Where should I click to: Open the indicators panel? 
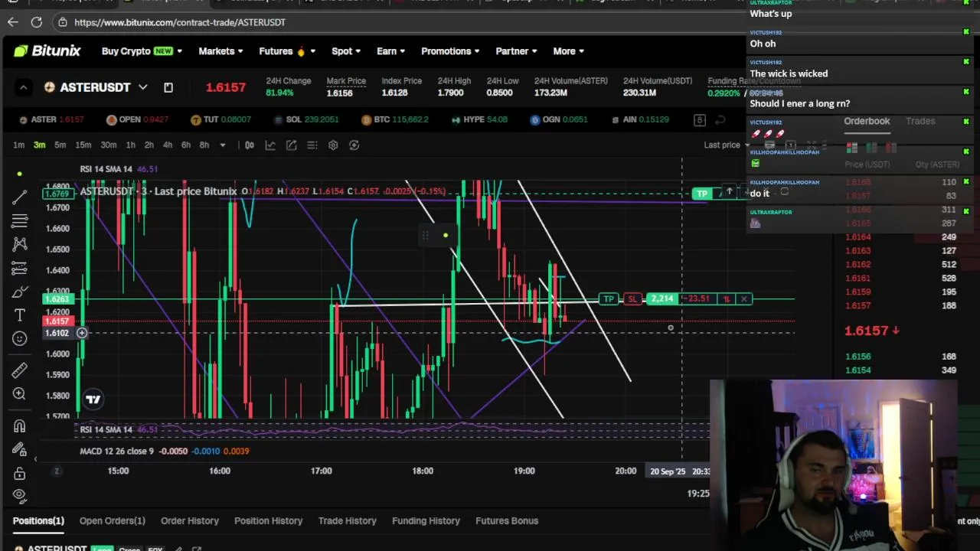coord(270,145)
